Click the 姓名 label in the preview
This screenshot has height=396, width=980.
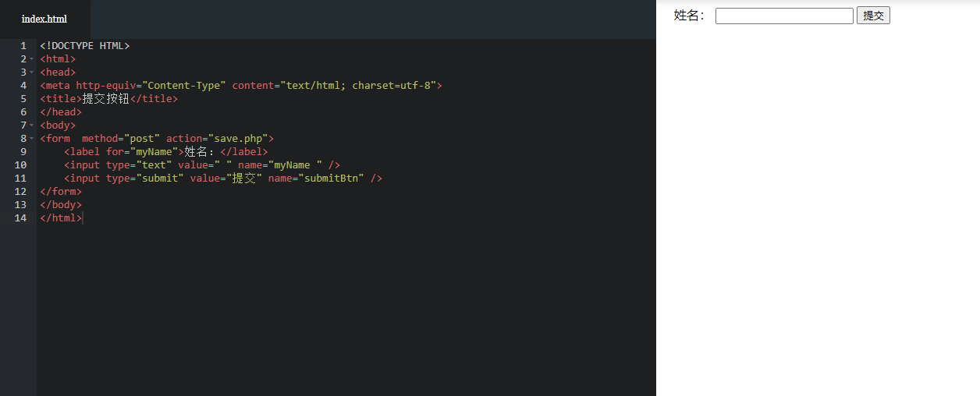click(x=690, y=16)
